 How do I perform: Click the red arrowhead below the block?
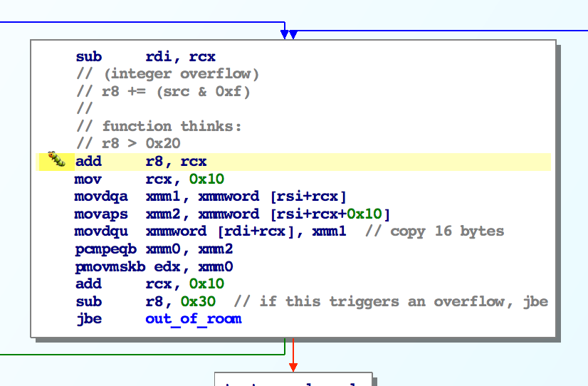293,365
